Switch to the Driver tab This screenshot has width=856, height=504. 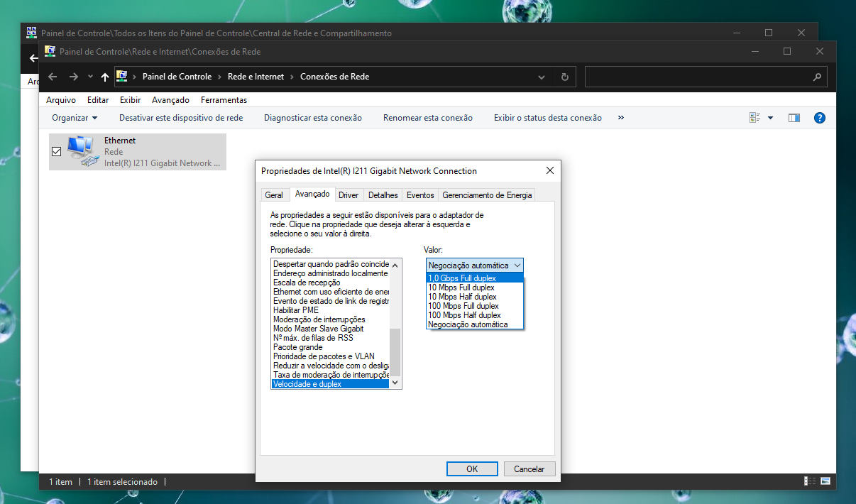pyautogui.click(x=349, y=195)
